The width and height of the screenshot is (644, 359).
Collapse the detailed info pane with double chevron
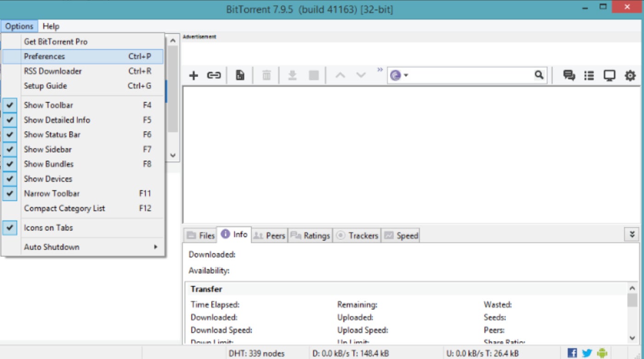pos(632,234)
